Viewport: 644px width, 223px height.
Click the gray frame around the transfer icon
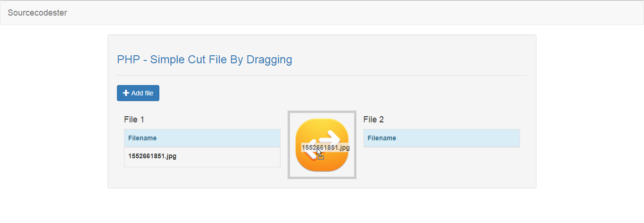(289, 145)
